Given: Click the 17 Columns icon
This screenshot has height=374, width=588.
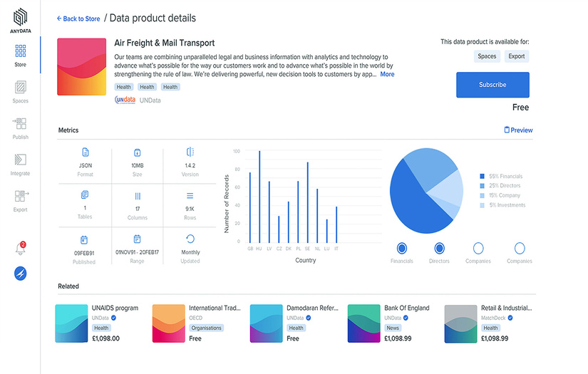Looking at the screenshot, I should coord(138,196).
